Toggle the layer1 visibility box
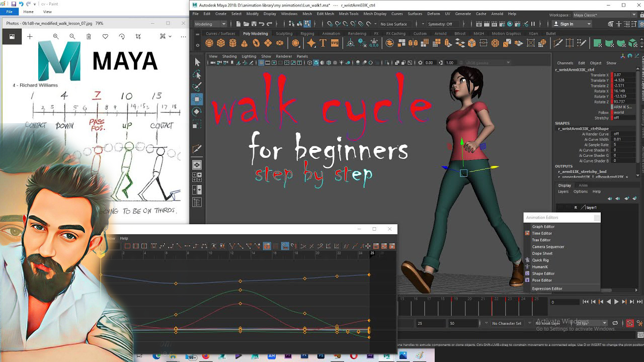644x362 pixels. point(560,207)
